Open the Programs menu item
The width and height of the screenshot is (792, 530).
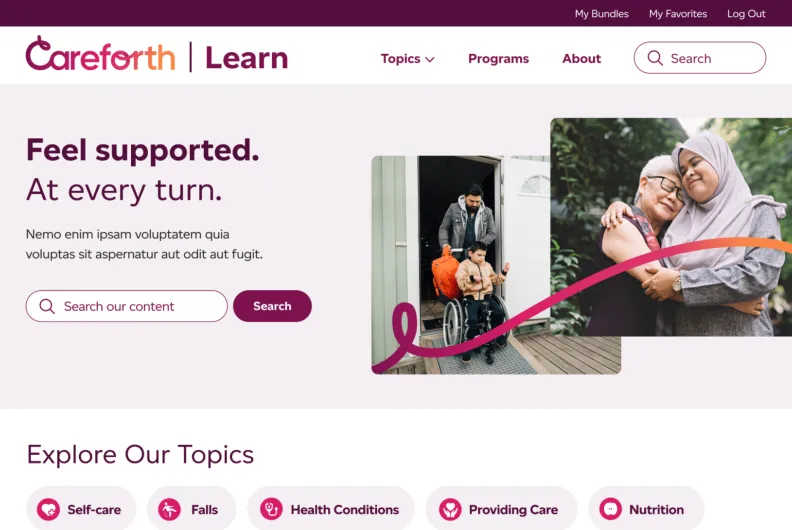pyautogui.click(x=499, y=59)
